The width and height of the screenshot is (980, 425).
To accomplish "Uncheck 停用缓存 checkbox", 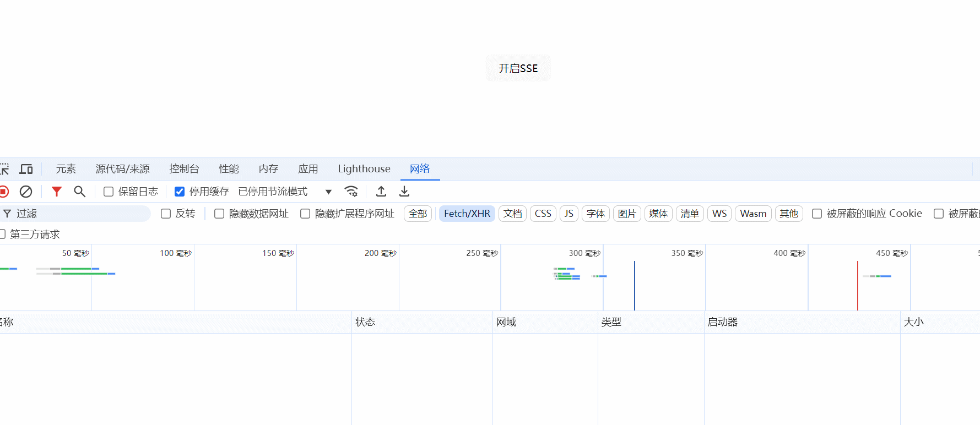I will (x=180, y=192).
